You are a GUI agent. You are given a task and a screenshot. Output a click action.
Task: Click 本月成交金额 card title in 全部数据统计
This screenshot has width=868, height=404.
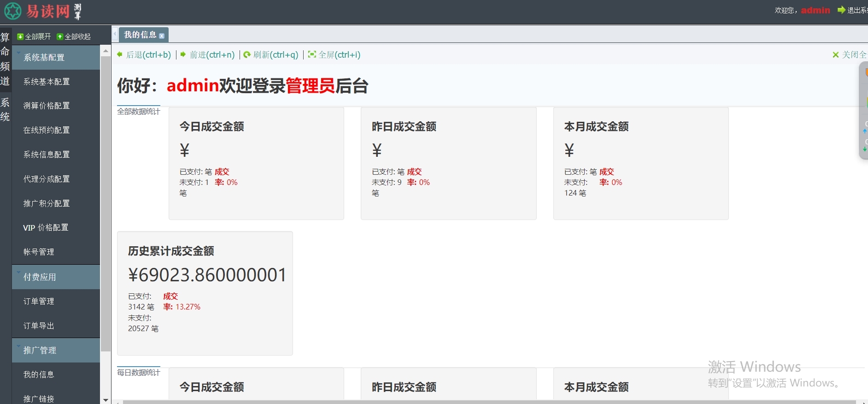click(597, 126)
